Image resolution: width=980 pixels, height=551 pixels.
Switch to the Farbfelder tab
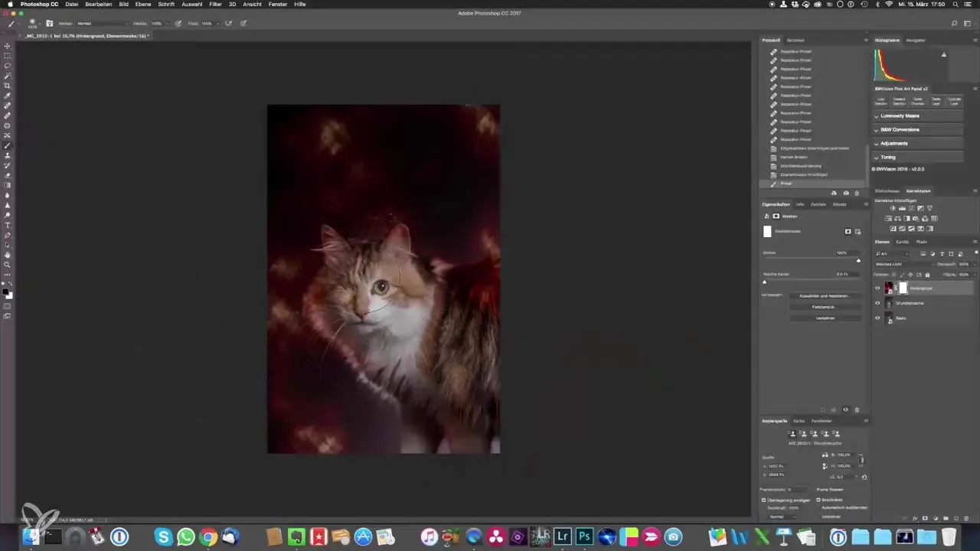(822, 421)
